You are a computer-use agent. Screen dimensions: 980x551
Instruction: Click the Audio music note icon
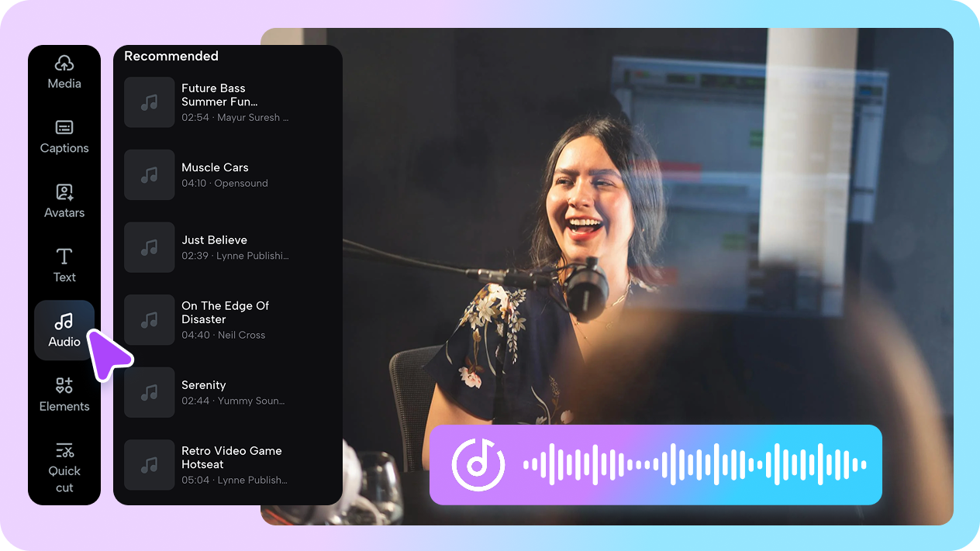(64, 321)
